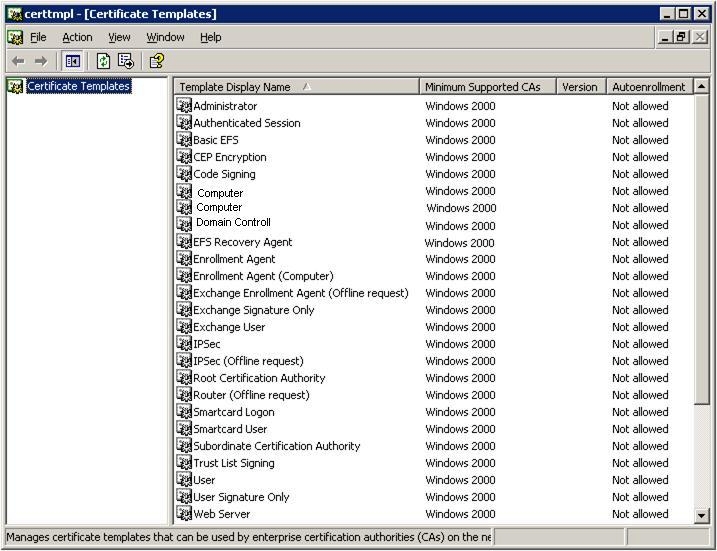Click the Root Certification Authority template icon

tap(184, 378)
